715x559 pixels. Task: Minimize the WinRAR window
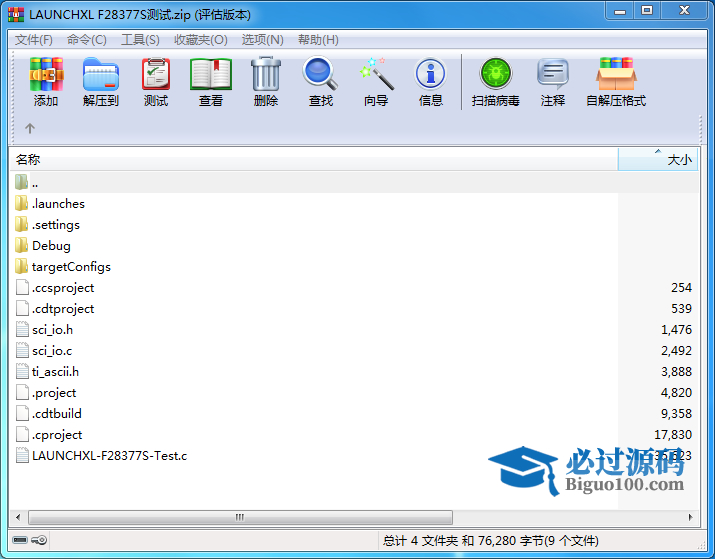(x=620, y=11)
